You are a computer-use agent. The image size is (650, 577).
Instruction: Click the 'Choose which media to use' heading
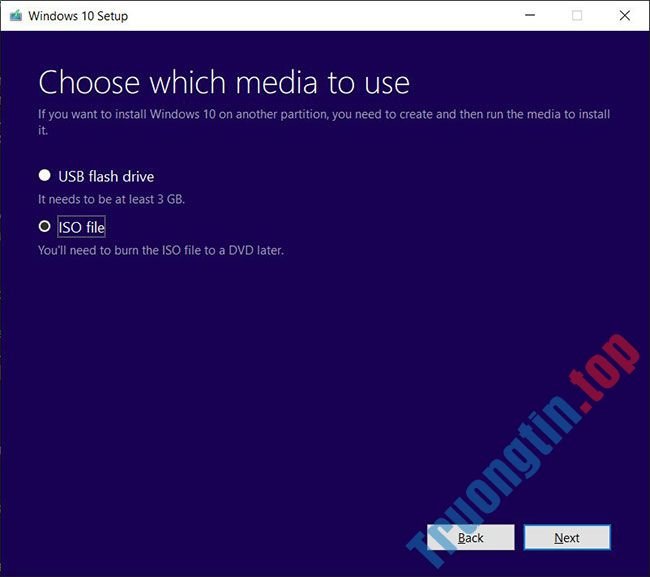(224, 82)
